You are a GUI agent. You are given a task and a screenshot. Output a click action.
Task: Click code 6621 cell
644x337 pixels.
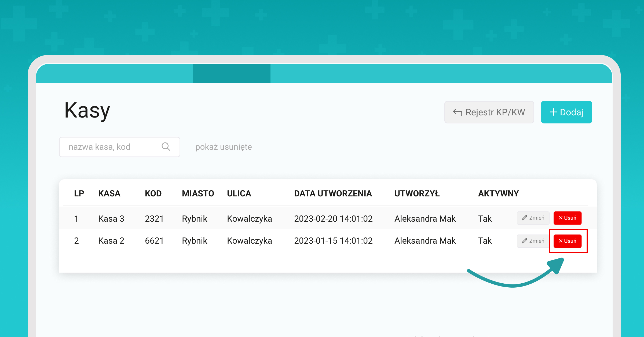(x=154, y=241)
